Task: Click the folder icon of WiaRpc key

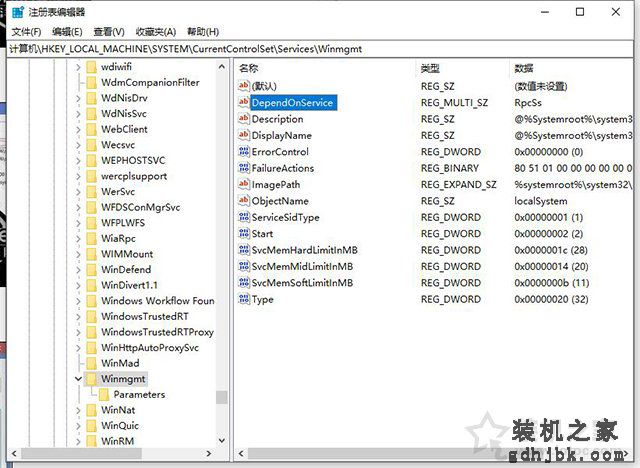Action: [91, 238]
